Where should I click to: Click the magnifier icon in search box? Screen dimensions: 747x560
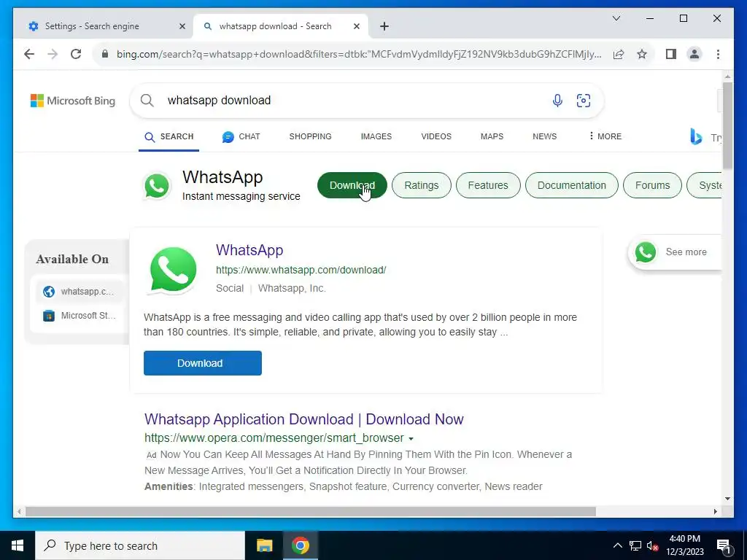coord(147,101)
